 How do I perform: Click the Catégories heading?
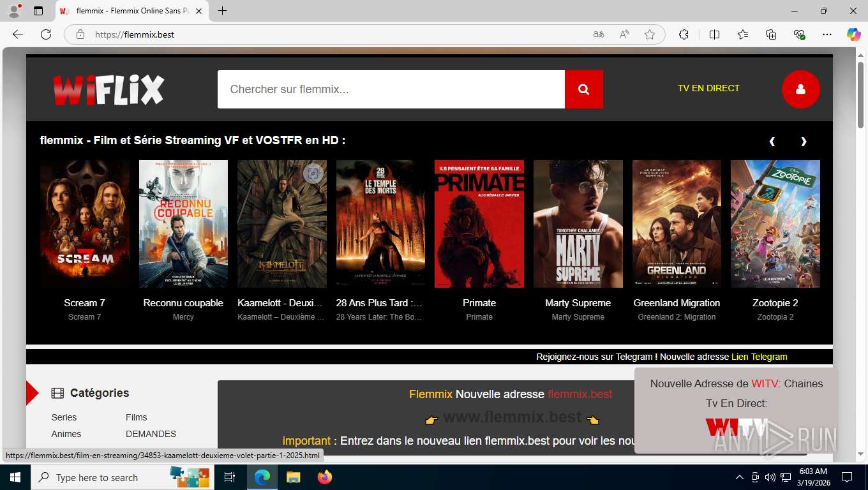pos(100,393)
